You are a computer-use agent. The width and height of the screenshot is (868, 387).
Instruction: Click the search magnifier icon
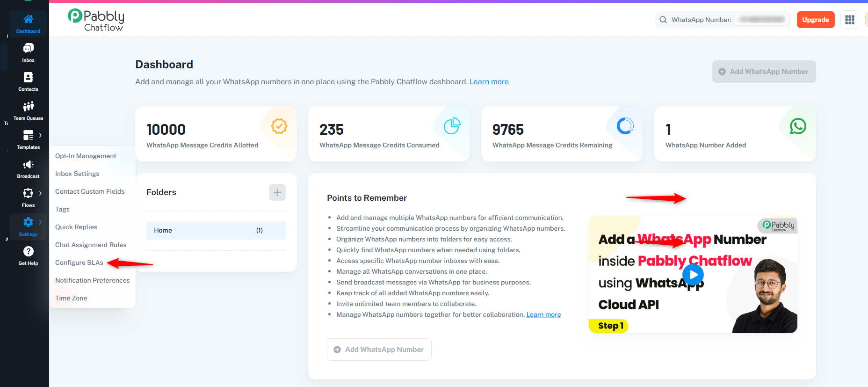[663, 20]
